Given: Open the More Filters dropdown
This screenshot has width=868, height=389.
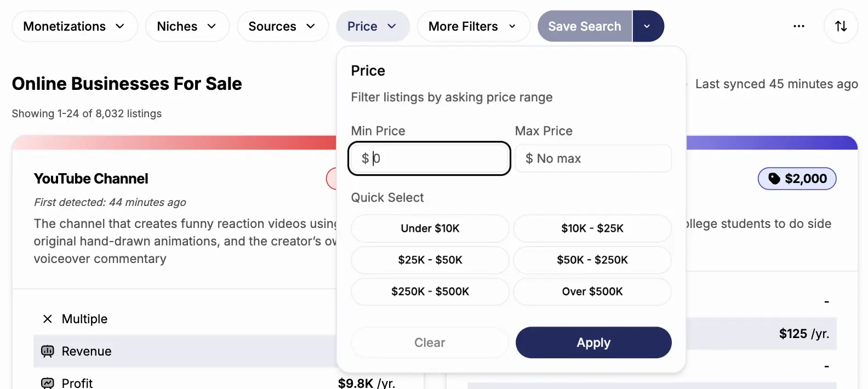Looking at the screenshot, I should tap(473, 26).
